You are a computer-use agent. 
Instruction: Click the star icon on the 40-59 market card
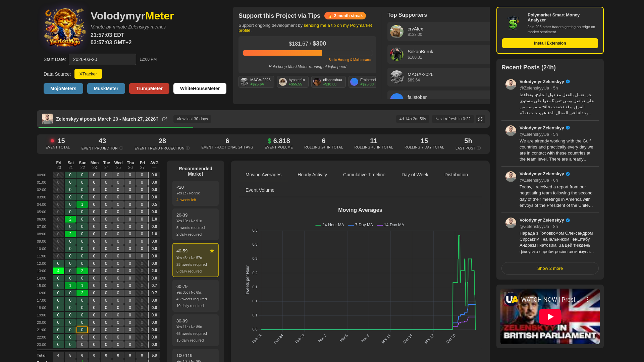click(212, 251)
